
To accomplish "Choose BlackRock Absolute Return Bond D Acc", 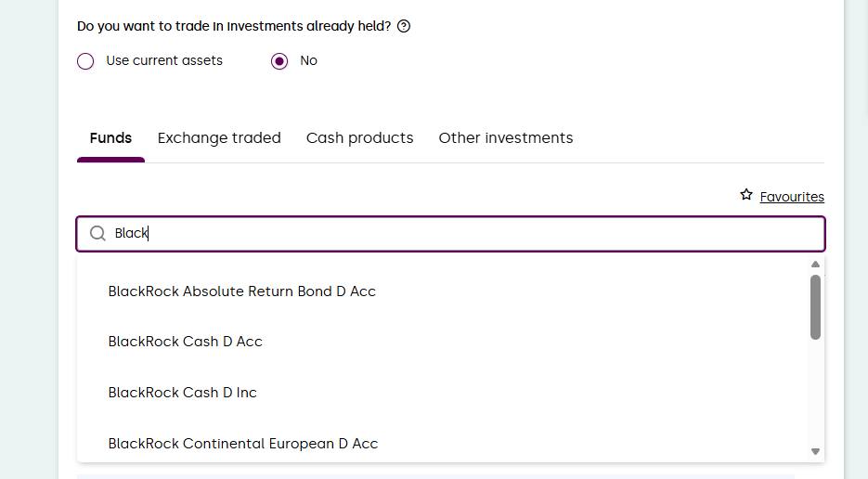I will pos(241,291).
